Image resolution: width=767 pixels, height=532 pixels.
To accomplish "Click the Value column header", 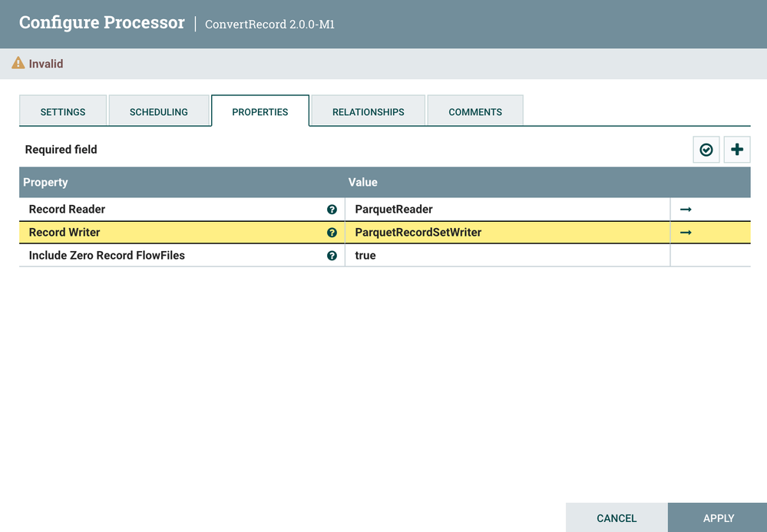I will click(x=362, y=183).
